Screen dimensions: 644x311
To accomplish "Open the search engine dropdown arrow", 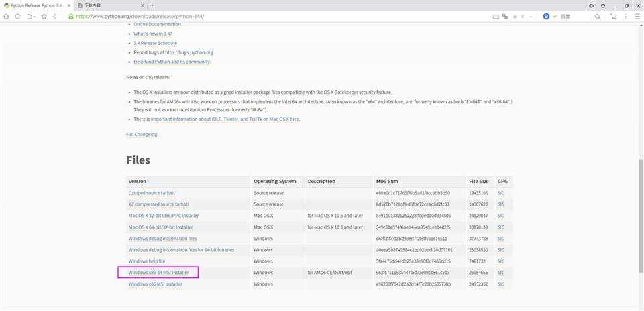I will pyautogui.click(x=555, y=17).
